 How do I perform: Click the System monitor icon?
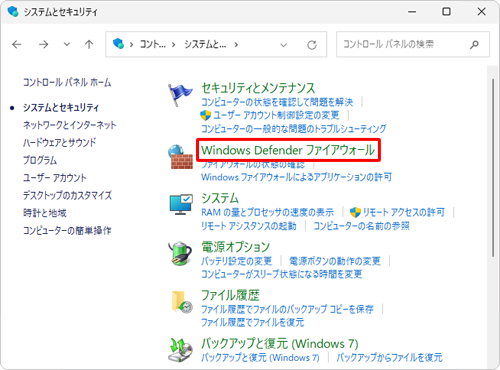[x=180, y=204]
